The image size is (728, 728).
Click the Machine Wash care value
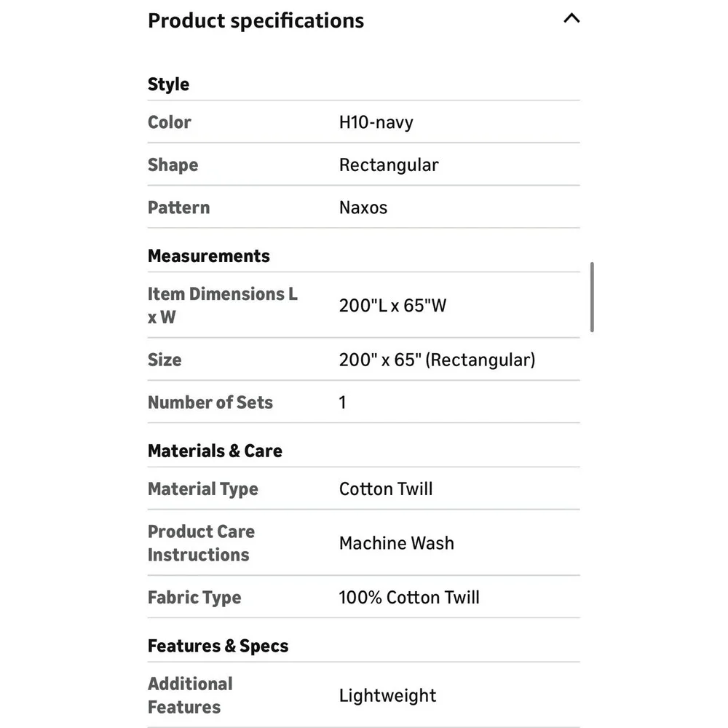coord(397,543)
